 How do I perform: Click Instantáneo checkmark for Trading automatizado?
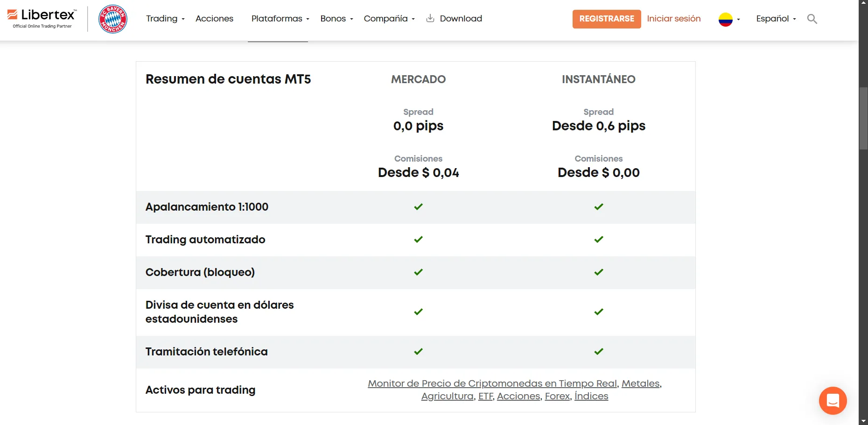599,240
